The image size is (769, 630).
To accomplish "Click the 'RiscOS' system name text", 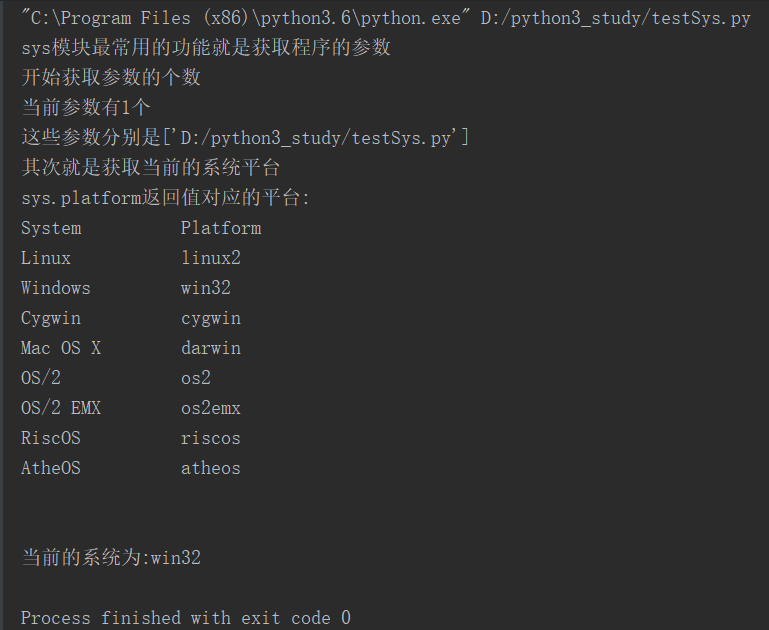I will coord(51,438).
